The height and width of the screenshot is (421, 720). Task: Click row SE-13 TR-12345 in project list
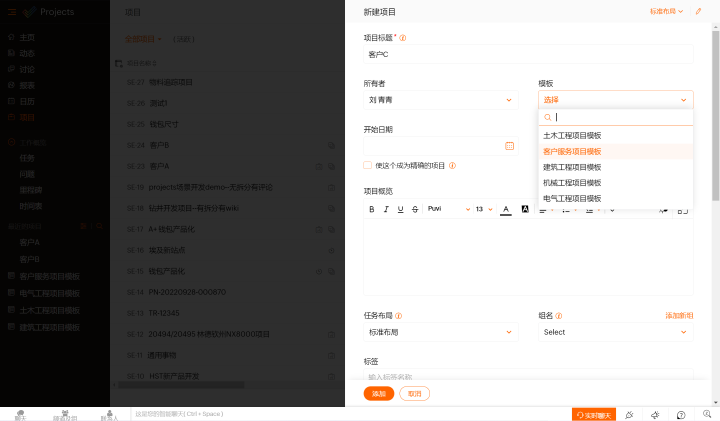click(227, 314)
